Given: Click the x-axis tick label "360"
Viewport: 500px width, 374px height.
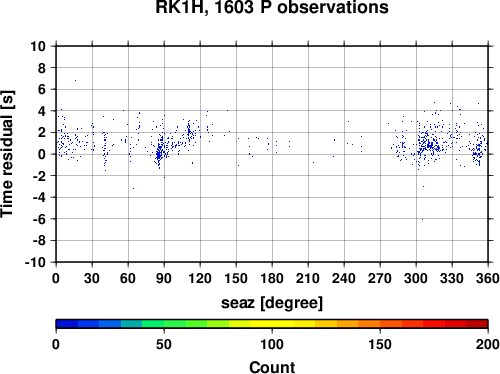Looking at the screenshot, I should point(488,278).
